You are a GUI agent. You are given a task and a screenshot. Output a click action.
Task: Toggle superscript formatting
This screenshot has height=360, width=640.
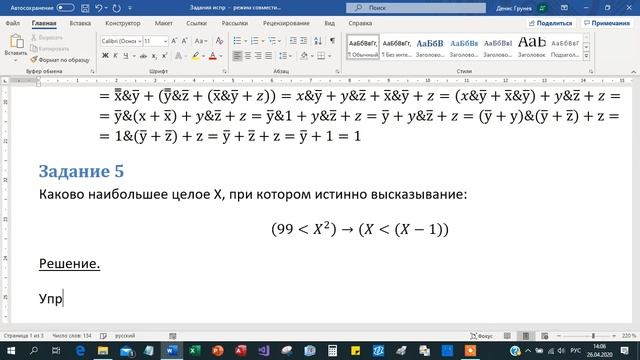164,56
